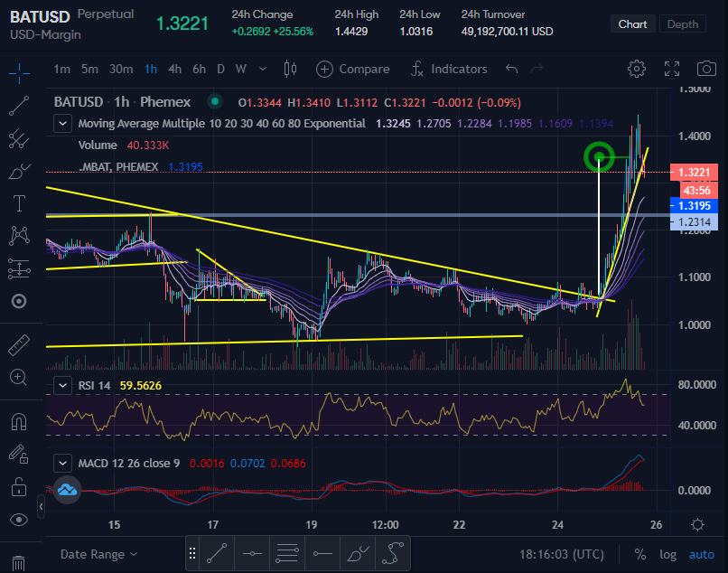
Task: Toggle log scale mode
Action: [x=667, y=554]
